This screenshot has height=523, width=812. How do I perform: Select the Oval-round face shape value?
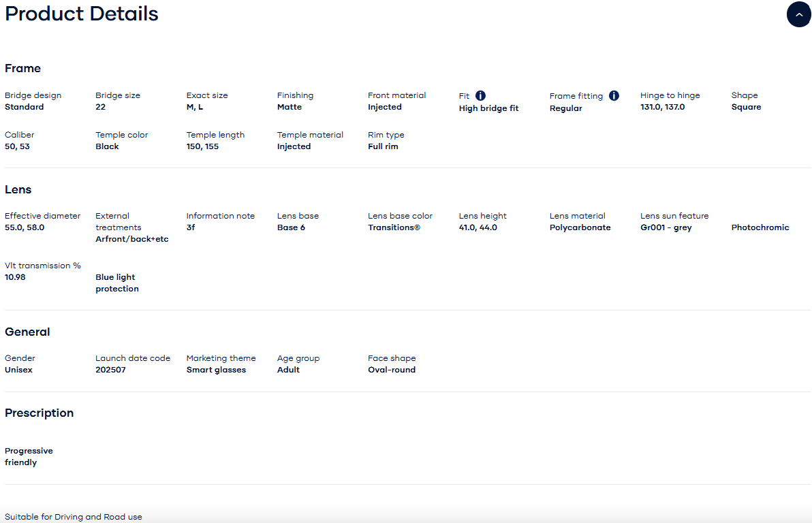click(392, 370)
